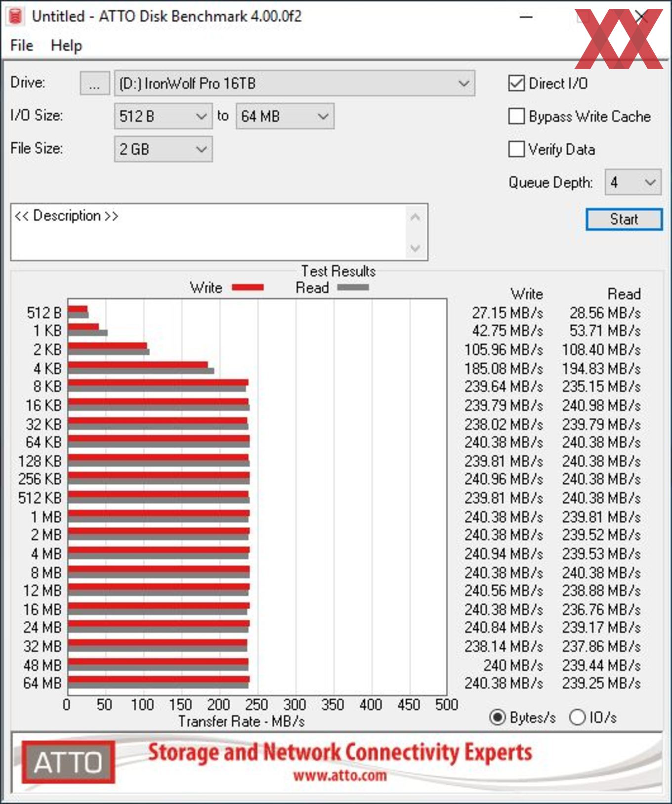672x804 pixels.
Task: Open the File menu
Action: (22, 45)
